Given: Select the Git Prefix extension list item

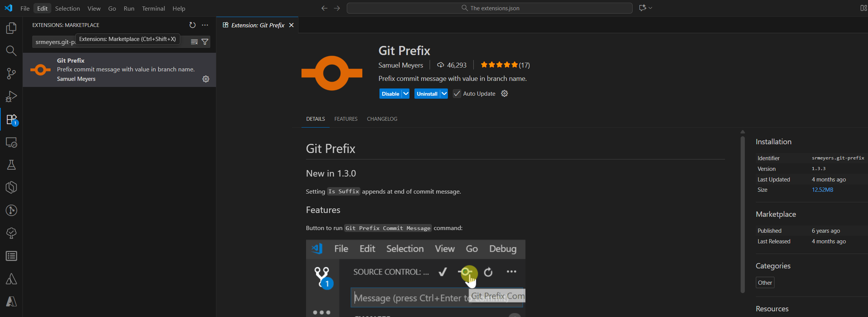Looking at the screenshot, I should [119, 70].
